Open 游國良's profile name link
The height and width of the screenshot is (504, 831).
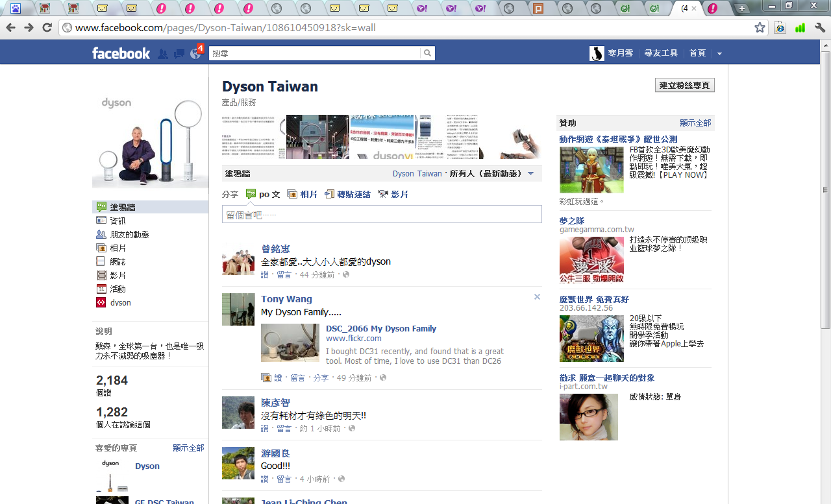click(275, 453)
